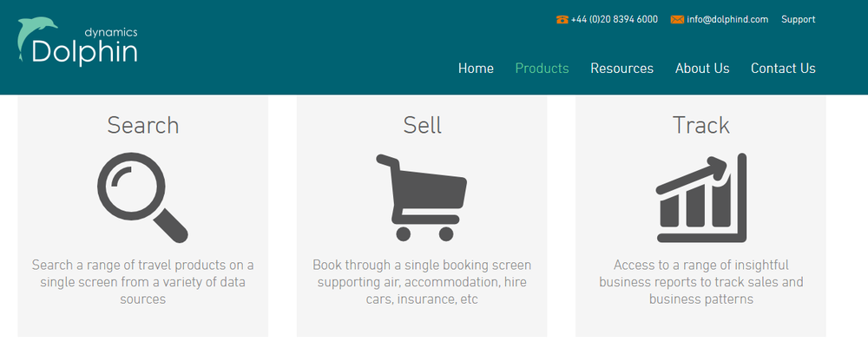Click the info@dolphind.com email link
This screenshot has height=348, width=868.
(727, 19)
